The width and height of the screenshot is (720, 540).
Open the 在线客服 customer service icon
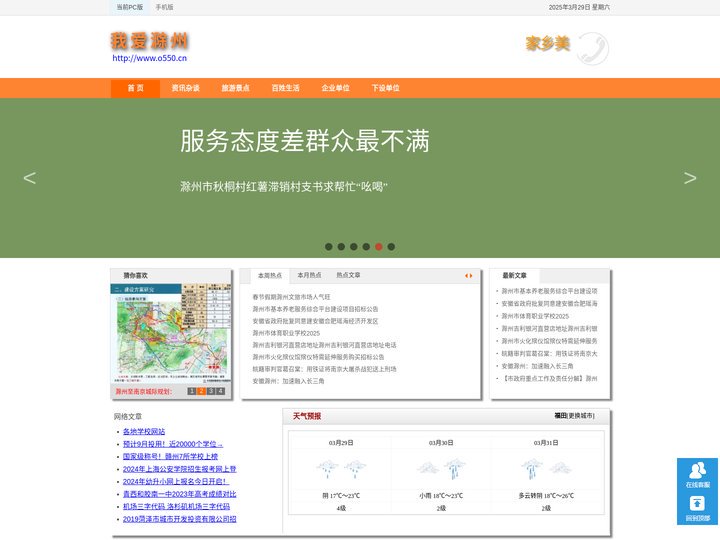(x=697, y=475)
